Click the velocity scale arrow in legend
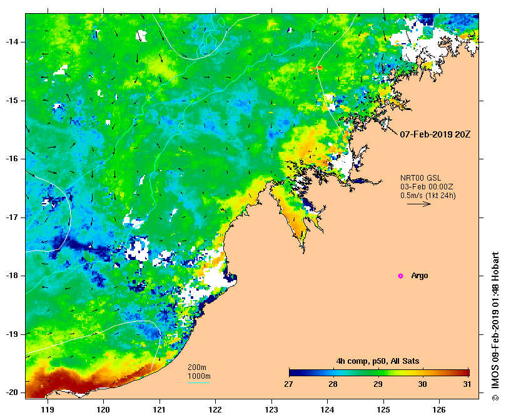The height and width of the screenshot is (420, 506). (419, 204)
